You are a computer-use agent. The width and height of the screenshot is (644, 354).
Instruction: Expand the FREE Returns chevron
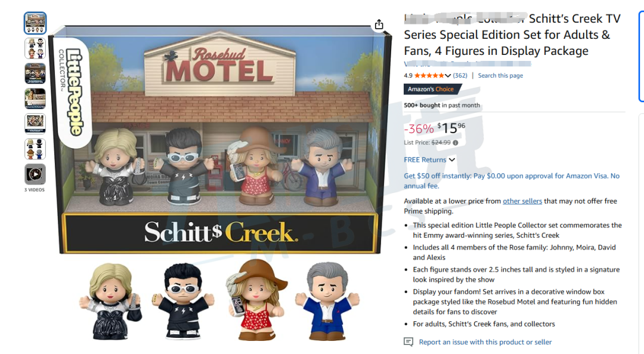(452, 159)
